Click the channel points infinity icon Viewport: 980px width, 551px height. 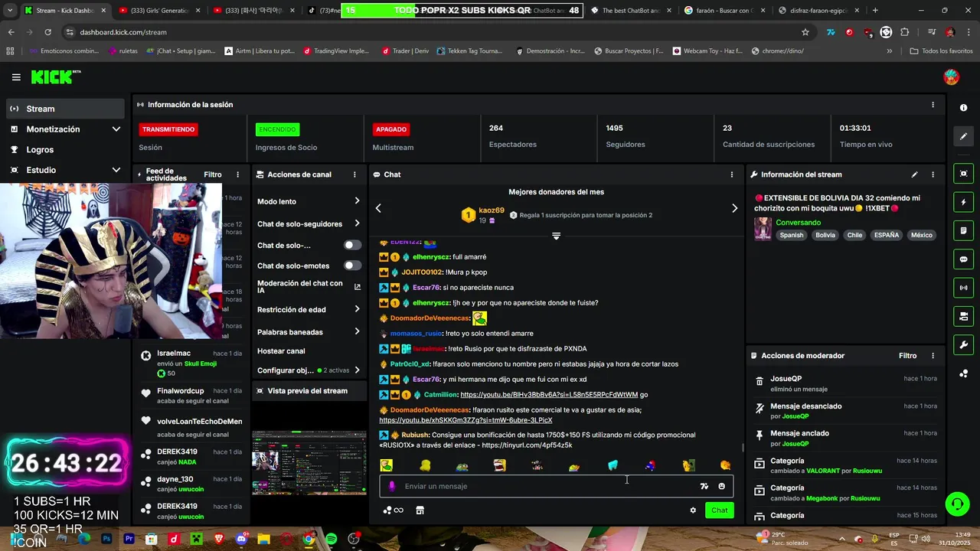pyautogui.click(x=394, y=510)
